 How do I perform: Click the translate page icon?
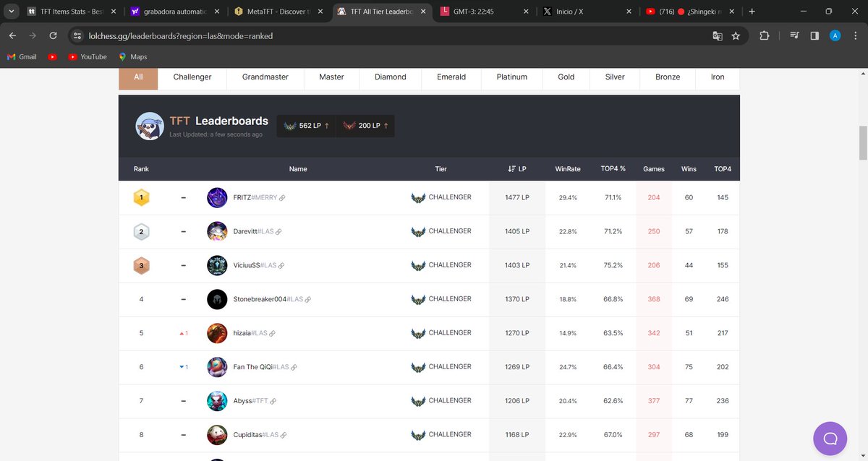(x=718, y=35)
